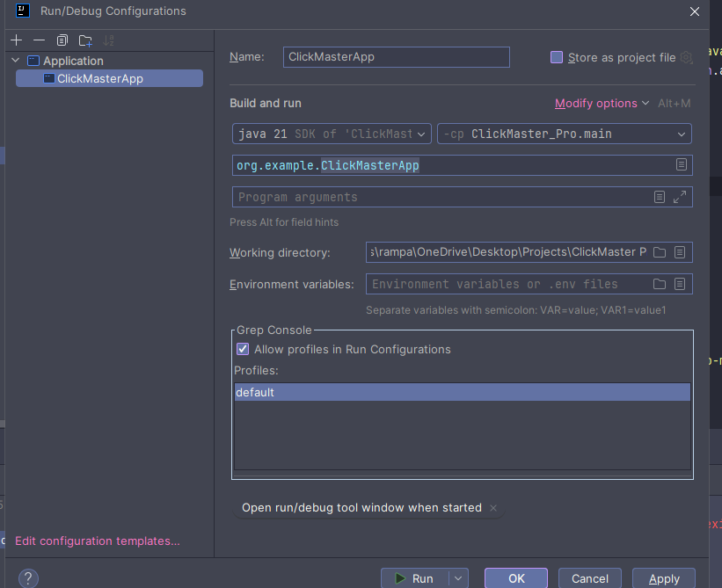The image size is (722, 588).
Task: Collapse the Application tree node
Action: click(x=16, y=61)
